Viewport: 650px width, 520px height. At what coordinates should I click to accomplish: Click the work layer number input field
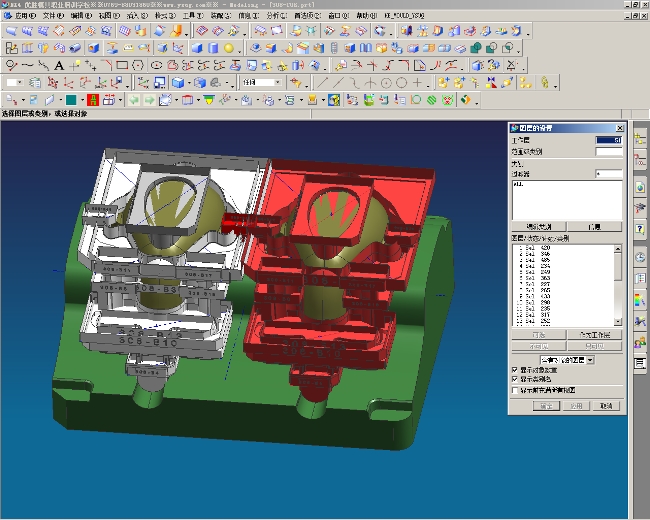click(609, 140)
